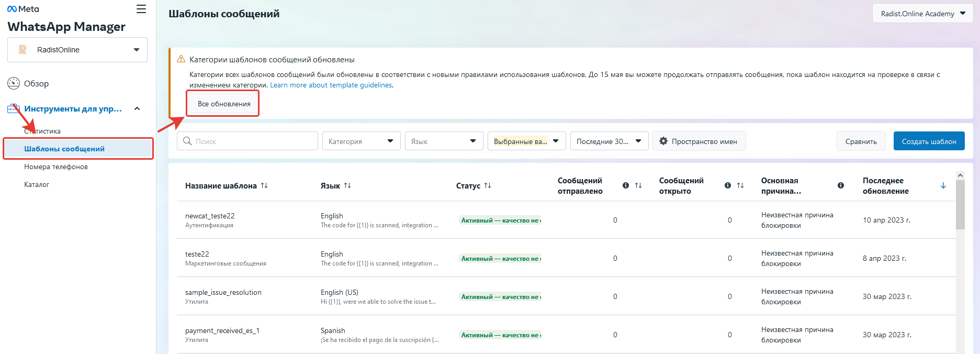Screen dimensions: 980x354
Task: Click info icon next to Сообщений отправлено
Action: pyautogui.click(x=626, y=185)
